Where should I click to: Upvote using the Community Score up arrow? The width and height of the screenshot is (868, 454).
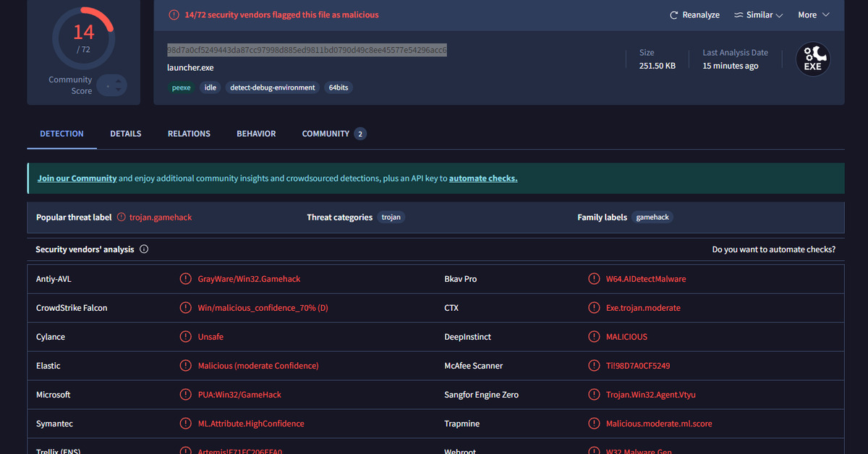119,80
